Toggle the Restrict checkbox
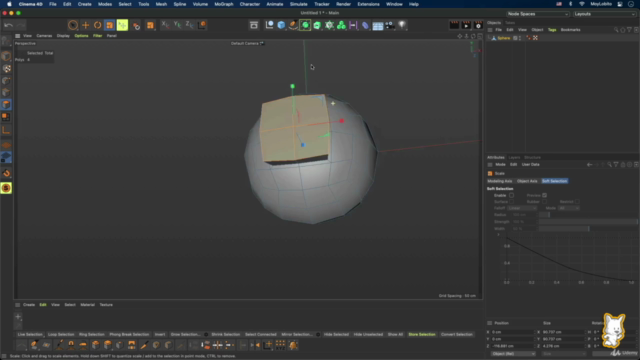This screenshot has height=360, width=640. click(x=577, y=202)
